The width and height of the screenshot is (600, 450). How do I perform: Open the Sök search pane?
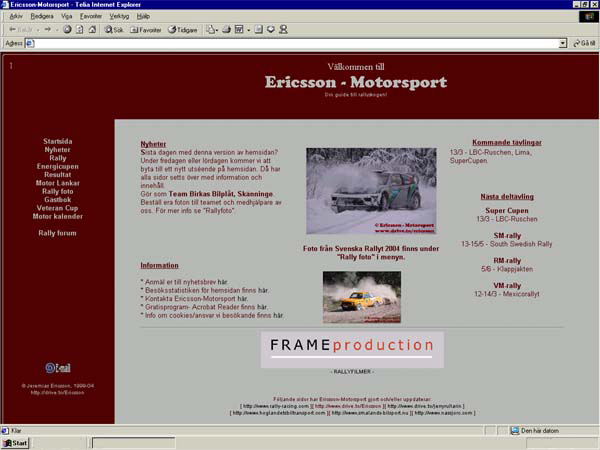coord(114,29)
